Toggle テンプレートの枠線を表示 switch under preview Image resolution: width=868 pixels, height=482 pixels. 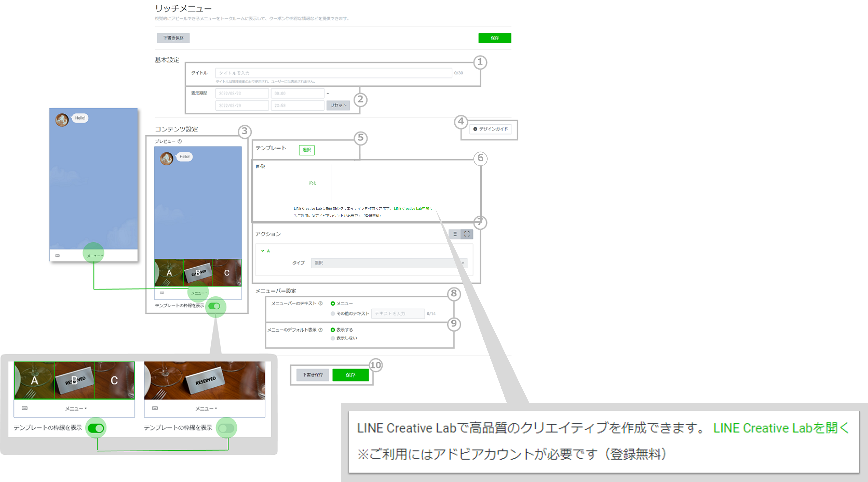pyautogui.click(x=214, y=306)
